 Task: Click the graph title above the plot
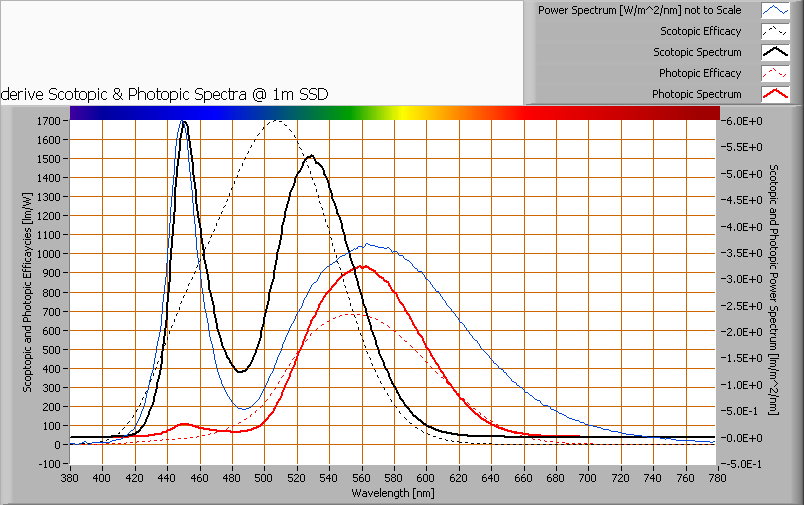tap(166, 94)
